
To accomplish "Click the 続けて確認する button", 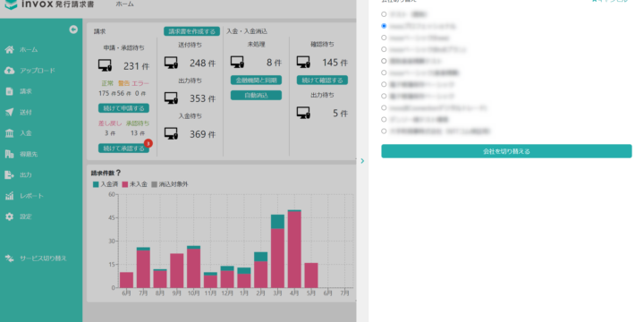I will [x=322, y=80].
